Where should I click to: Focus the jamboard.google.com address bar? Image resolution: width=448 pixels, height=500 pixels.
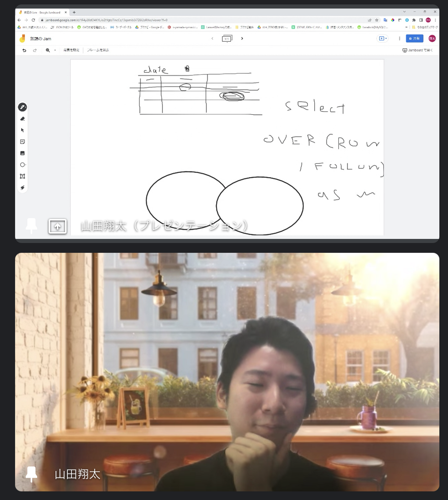click(202, 20)
